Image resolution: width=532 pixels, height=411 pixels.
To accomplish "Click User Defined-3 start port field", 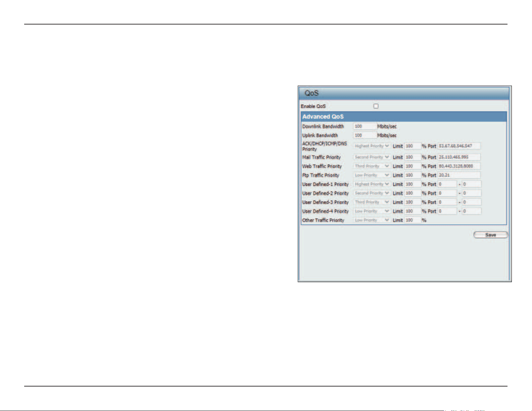I will tap(447, 202).
